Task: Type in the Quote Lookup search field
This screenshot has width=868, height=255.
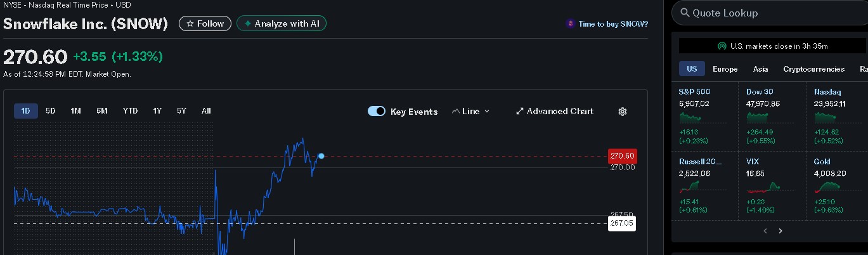Action: 774,13
